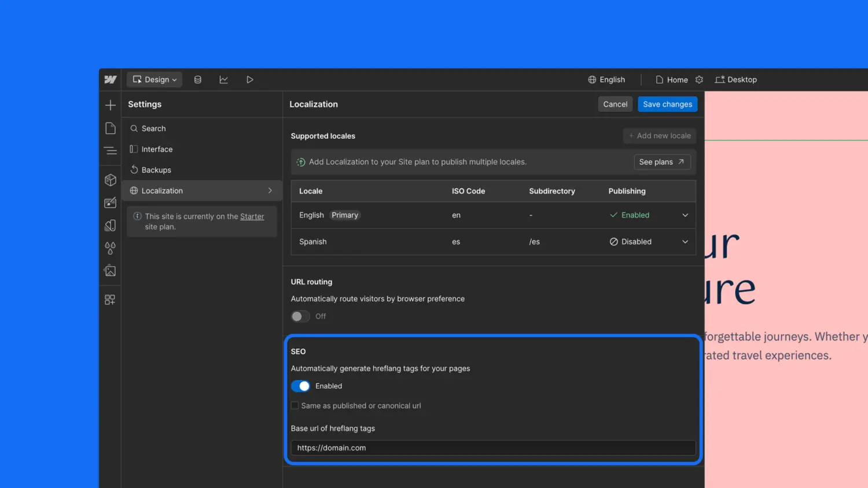Open the CMS database icon
This screenshot has height=488, width=868.
(198, 80)
